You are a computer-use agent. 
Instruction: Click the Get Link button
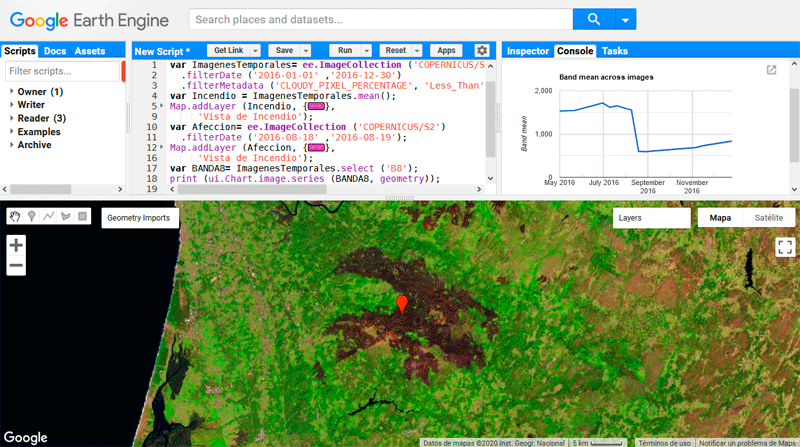[229, 51]
